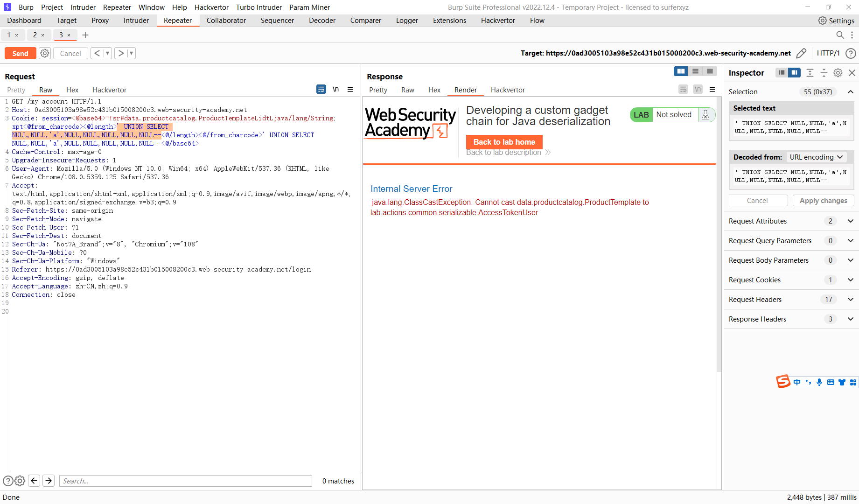This screenshot has height=504, width=859.
Task: Collapse the Selection section chevron
Action: click(851, 91)
